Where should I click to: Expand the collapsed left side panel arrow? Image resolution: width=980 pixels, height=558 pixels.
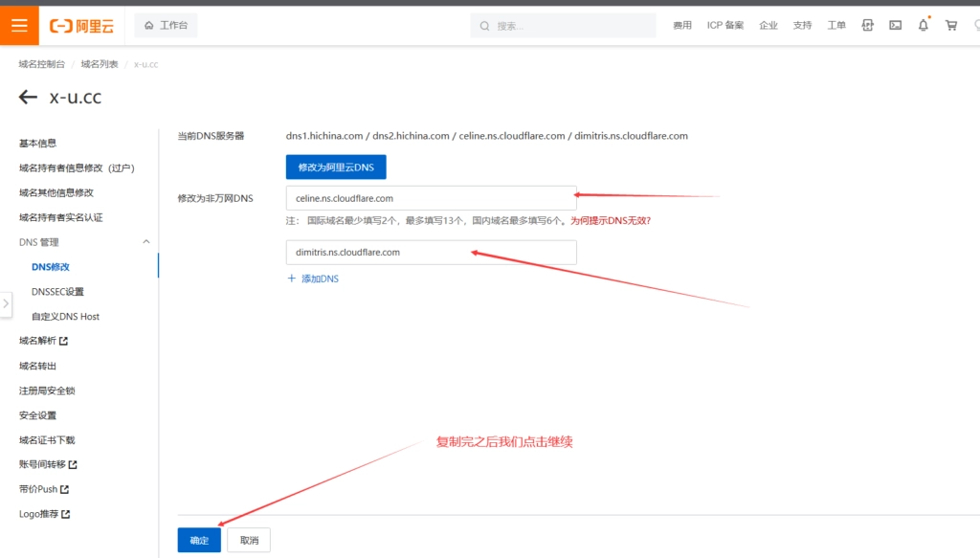coord(6,303)
